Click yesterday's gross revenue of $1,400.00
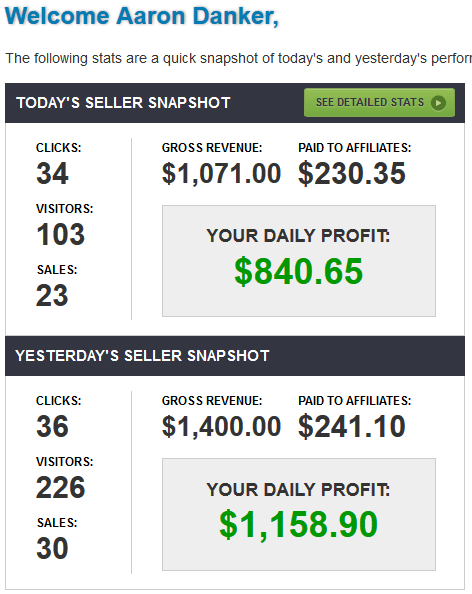Viewport: 472px width, 594px height. [x=221, y=427]
